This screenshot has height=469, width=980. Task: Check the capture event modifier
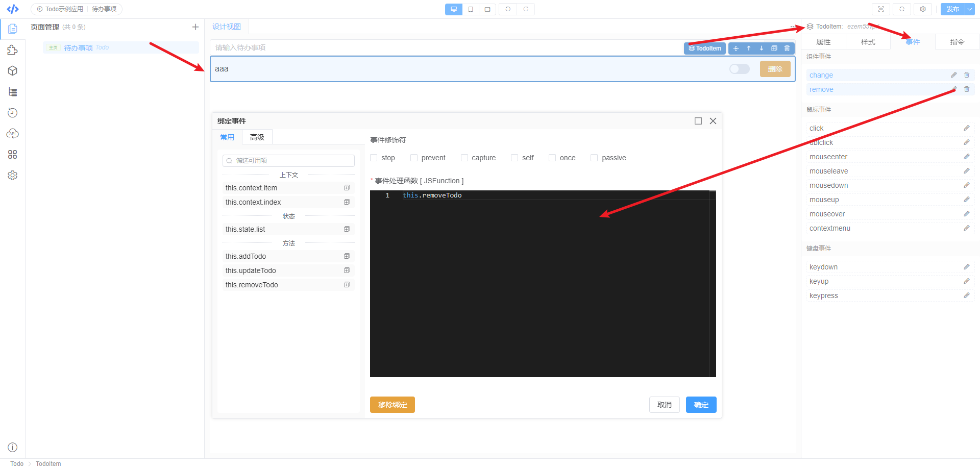464,158
